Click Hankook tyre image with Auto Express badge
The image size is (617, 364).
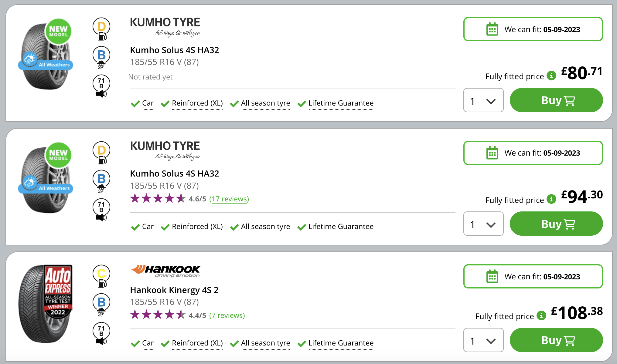pos(45,304)
